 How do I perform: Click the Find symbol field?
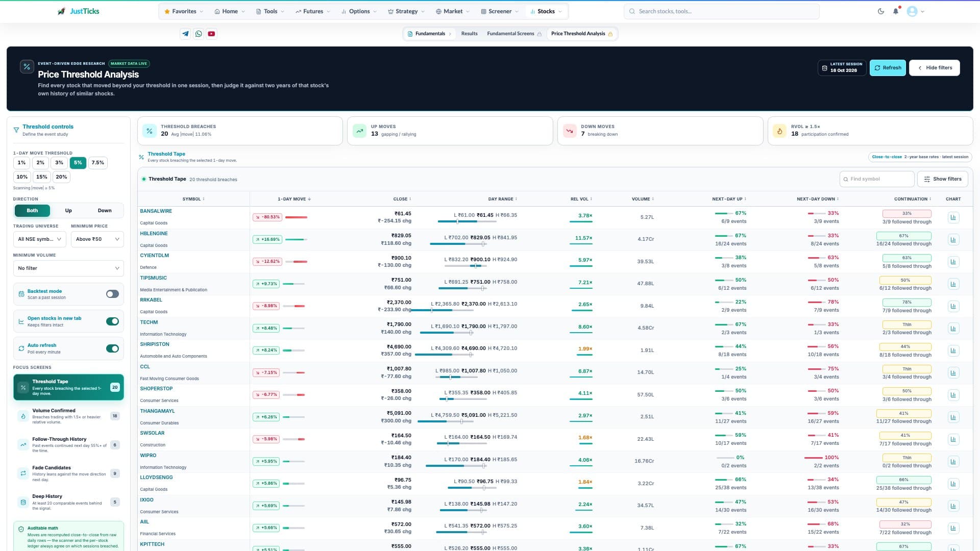click(876, 179)
